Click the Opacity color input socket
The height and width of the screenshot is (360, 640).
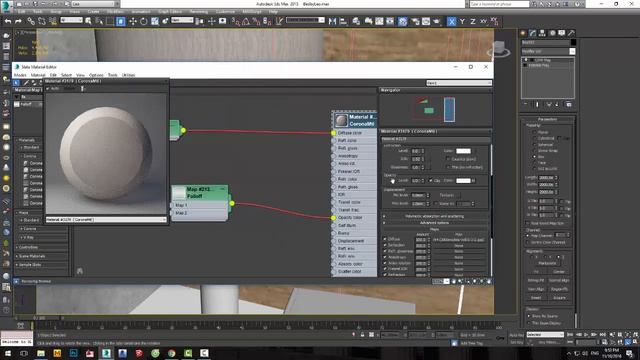[333, 218]
